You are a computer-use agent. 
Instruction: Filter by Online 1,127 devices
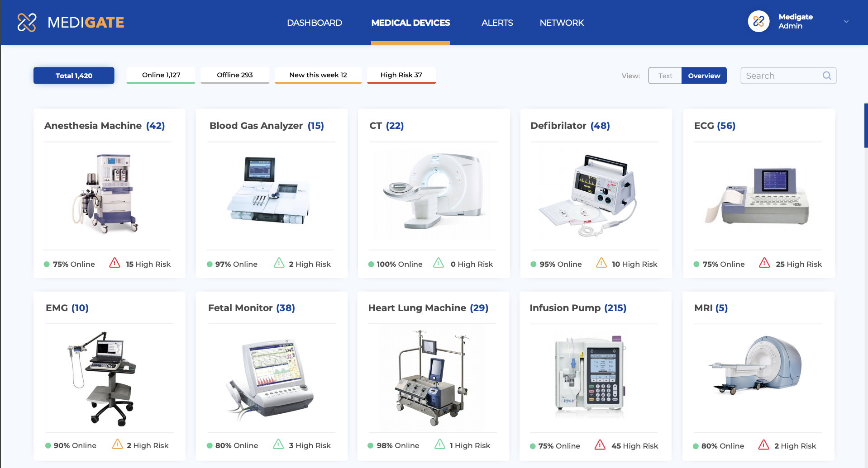pos(161,75)
